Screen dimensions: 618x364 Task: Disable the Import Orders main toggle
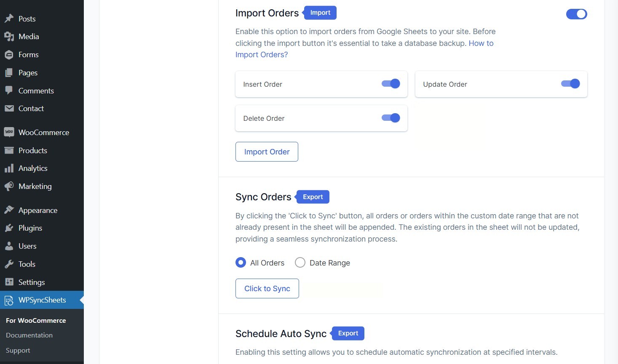click(x=576, y=14)
